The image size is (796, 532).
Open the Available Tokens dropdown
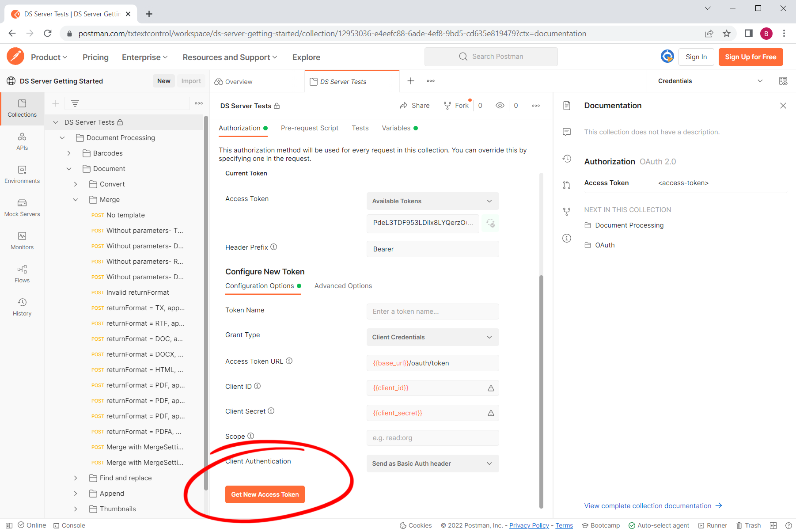coord(433,201)
